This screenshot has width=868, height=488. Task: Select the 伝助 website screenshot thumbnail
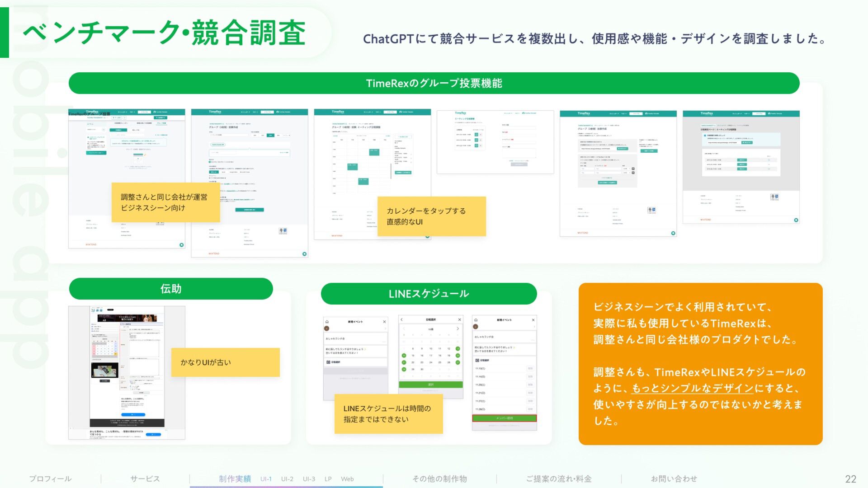pos(127,373)
